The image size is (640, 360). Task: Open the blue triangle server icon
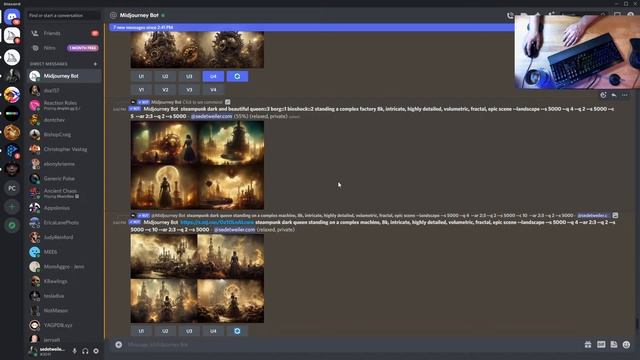(x=12, y=151)
